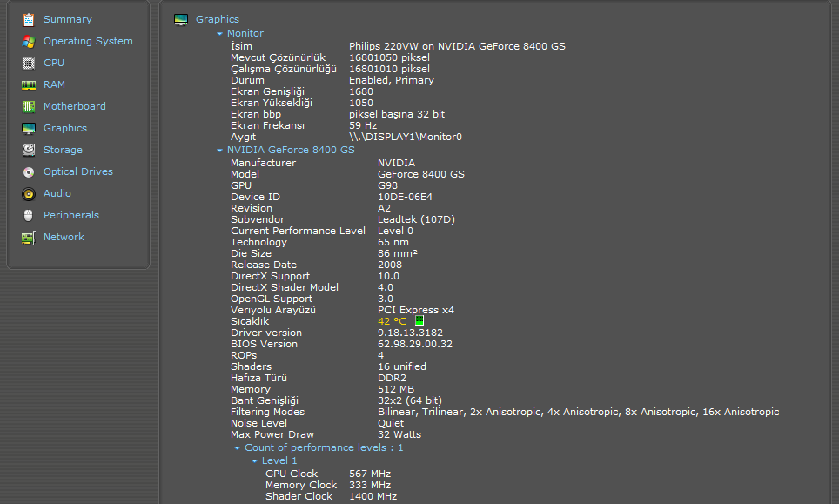Image resolution: width=839 pixels, height=504 pixels.
Task: Select the Graphics sidebar label
Action: (x=64, y=128)
